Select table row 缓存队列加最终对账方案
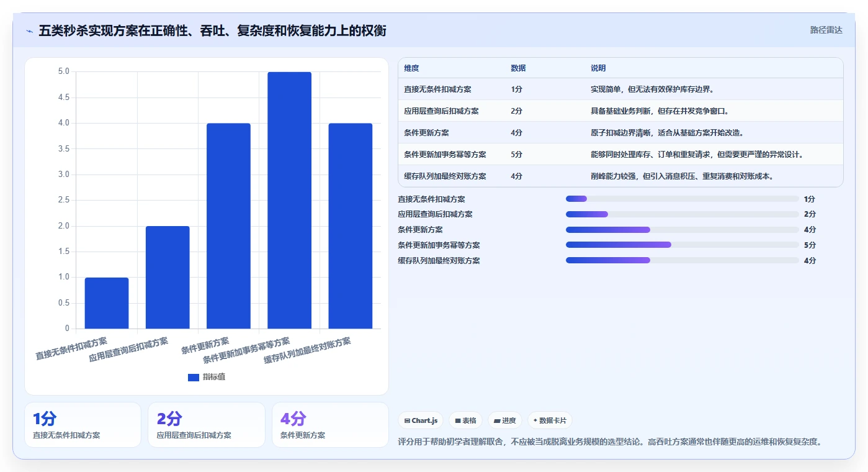 click(x=620, y=176)
